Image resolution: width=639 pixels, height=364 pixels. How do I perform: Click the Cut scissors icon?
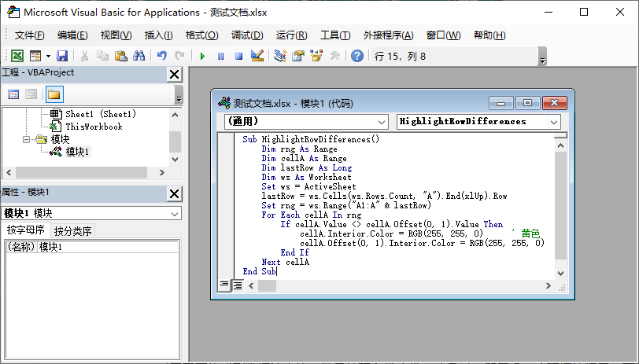(x=84, y=56)
